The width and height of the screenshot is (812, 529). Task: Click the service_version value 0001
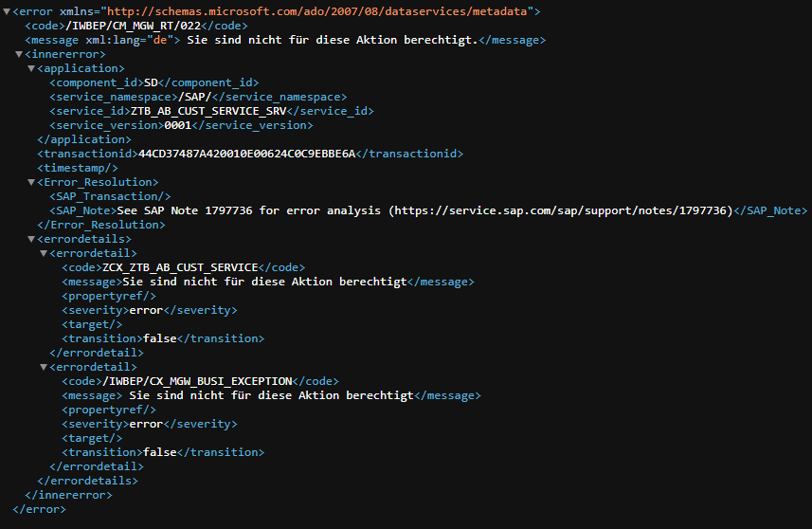(x=177, y=125)
